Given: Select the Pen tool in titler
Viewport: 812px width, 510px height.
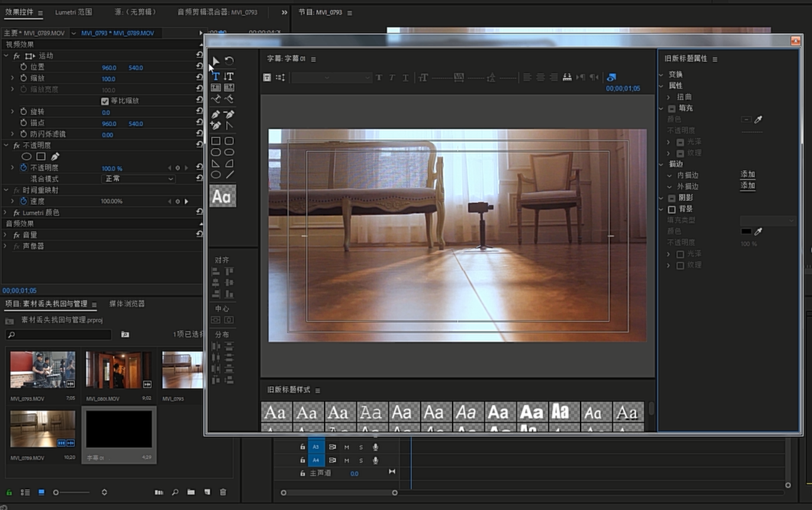Looking at the screenshot, I should click(215, 114).
